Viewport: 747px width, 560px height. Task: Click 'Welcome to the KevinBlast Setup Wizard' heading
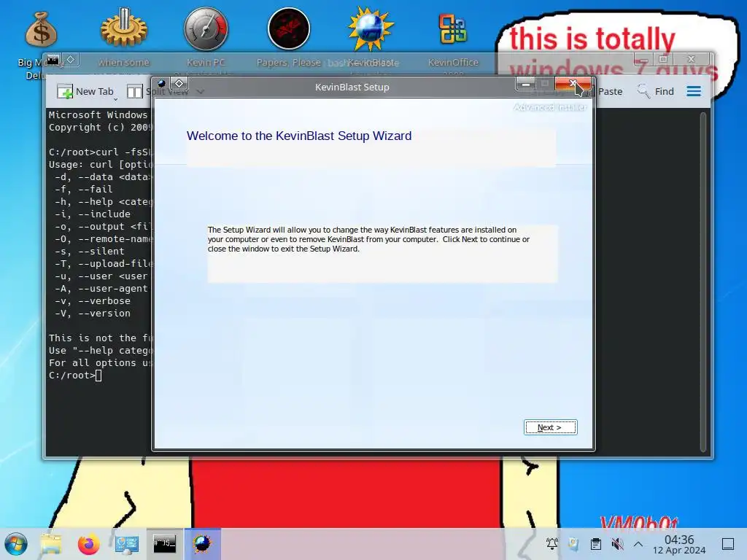pos(299,136)
